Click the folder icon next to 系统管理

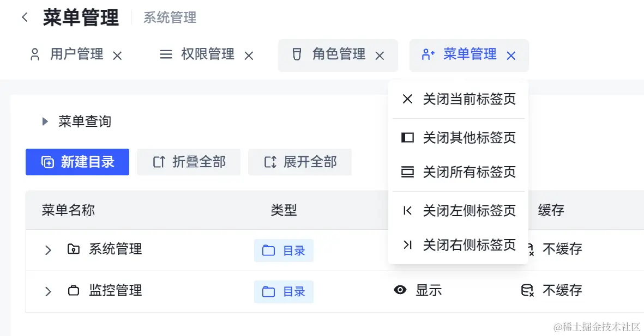[x=73, y=249]
